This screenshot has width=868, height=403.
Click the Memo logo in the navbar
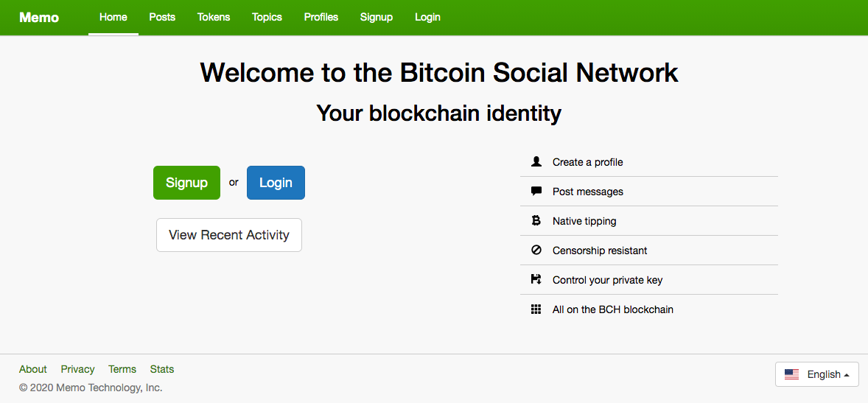click(x=39, y=17)
